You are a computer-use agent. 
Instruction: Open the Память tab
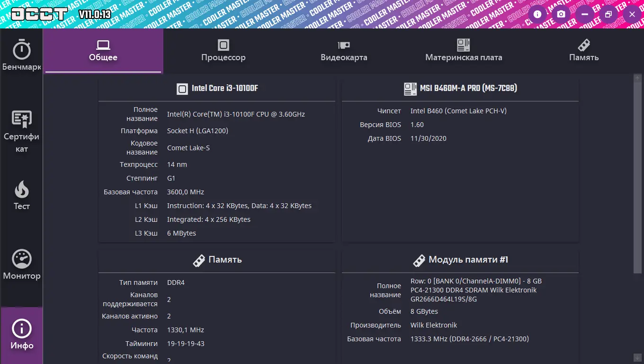584,51
